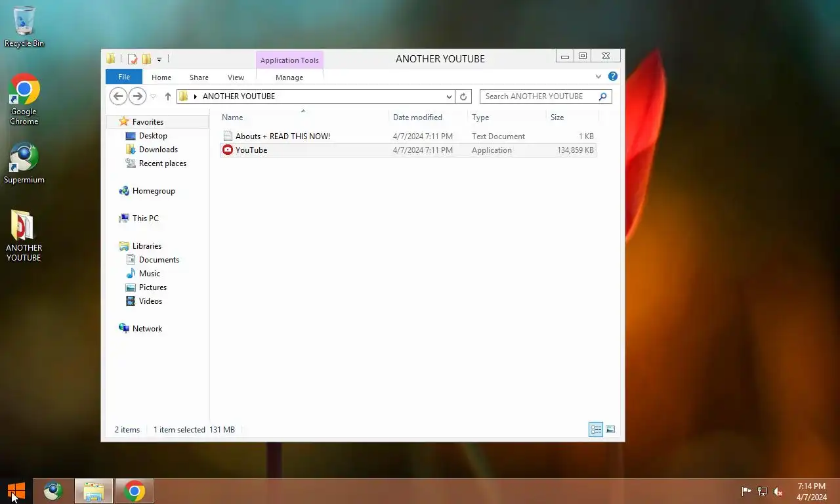Click '4/7/2024 7:11 PM' date of YouTube
The width and height of the screenshot is (840, 504).
click(x=423, y=150)
